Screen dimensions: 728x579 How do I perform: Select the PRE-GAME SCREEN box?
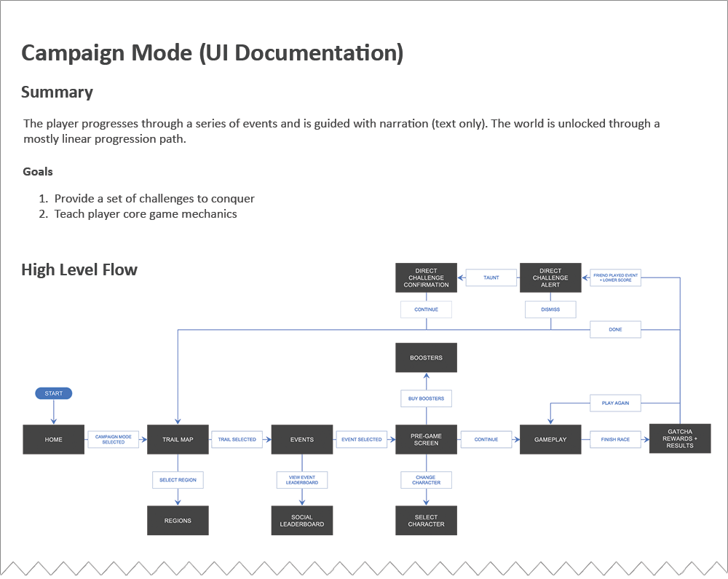[x=426, y=439]
